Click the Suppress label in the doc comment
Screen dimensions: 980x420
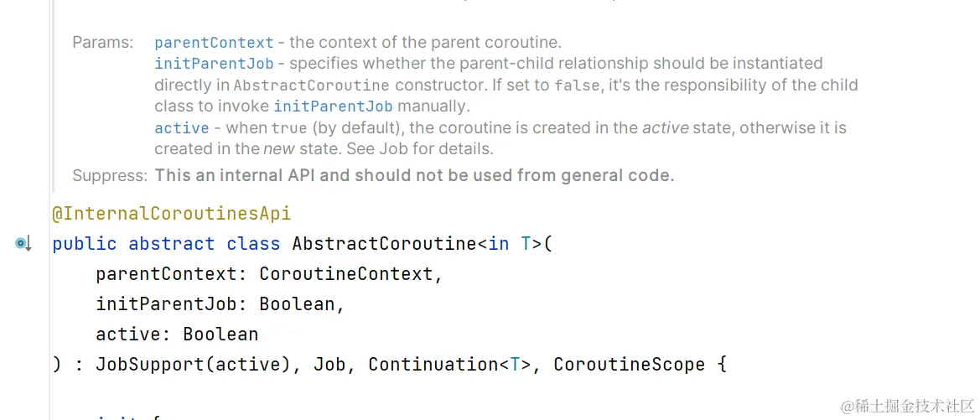tap(110, 175)
